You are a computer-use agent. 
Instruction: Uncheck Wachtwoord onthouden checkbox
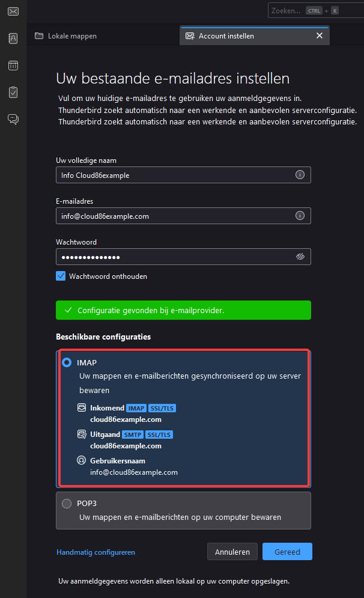click(x=61, y=276)
